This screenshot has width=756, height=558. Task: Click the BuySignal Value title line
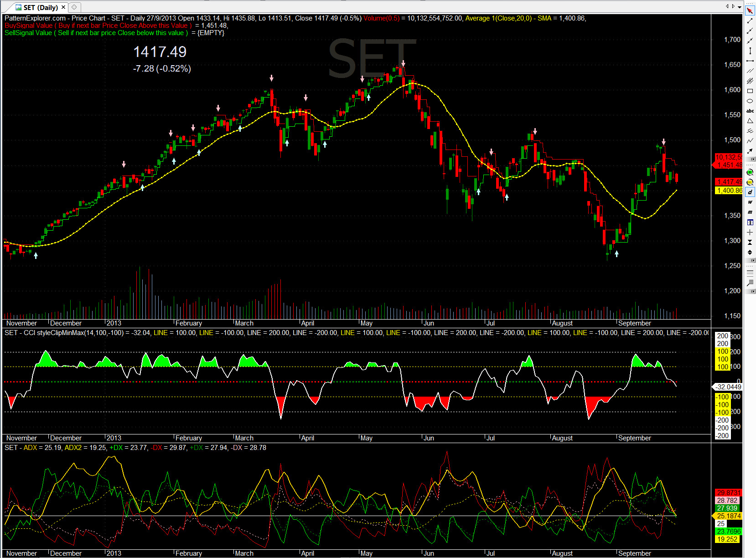[x=116, y=26]
